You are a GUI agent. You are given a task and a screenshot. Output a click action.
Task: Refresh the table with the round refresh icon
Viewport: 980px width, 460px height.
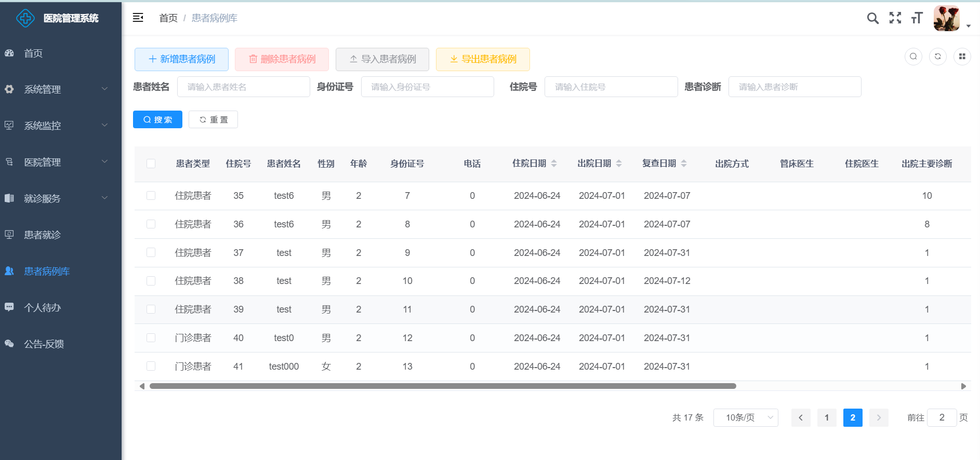(x=937, y=56)
